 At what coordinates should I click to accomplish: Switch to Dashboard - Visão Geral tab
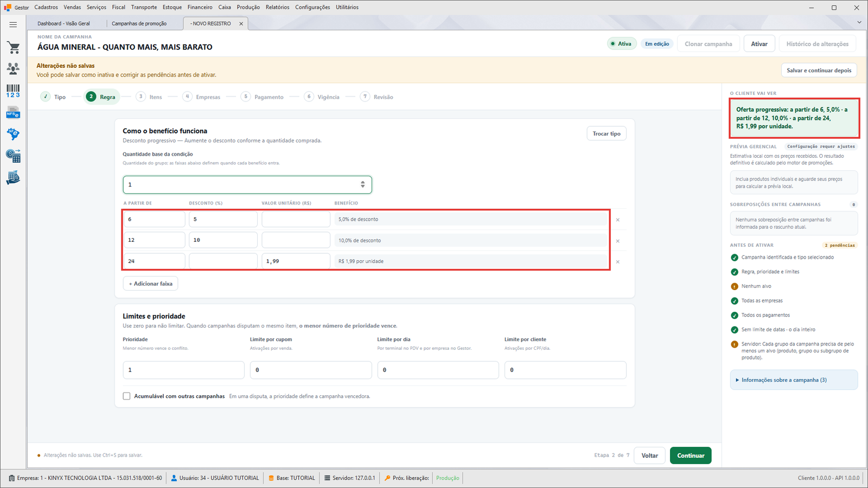(x=64, y=24)
